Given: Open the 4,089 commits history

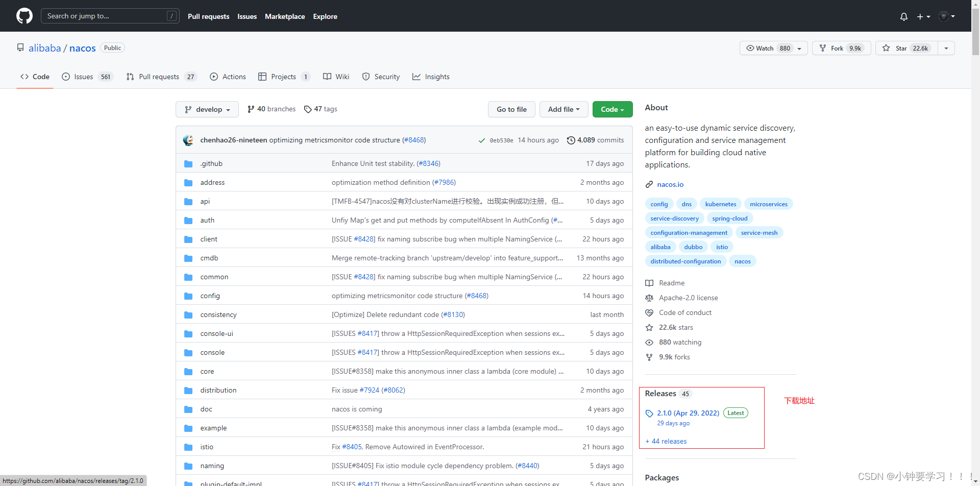Looking at the screenshot, I should [595, 140].
